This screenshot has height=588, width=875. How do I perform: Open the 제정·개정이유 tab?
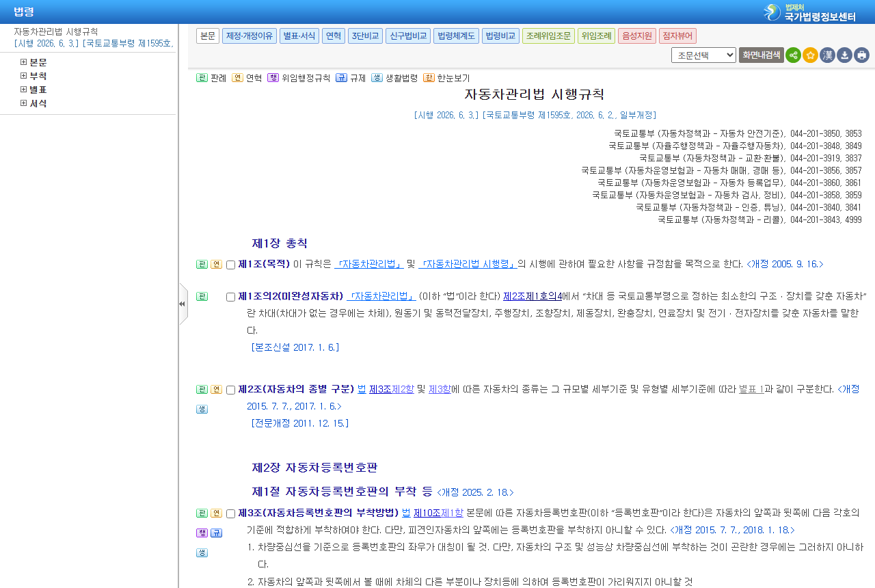click(x=250, y=36)
